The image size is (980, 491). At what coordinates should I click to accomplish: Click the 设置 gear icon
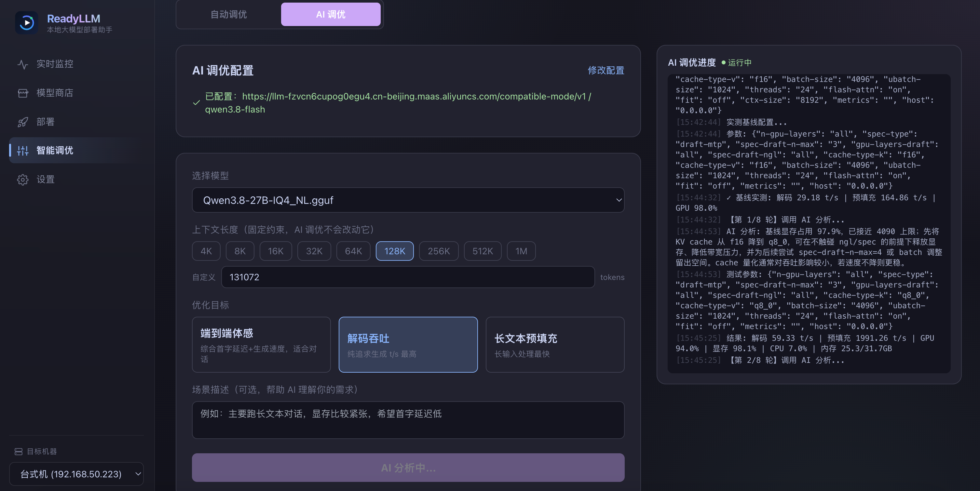(x=23, y=179)
